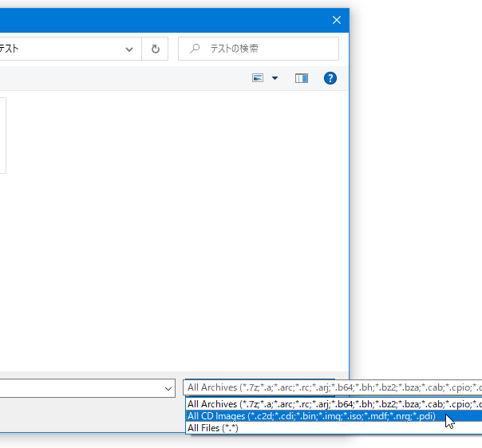The image size is (482, 448).
Task: Select All Archives option in dropdown list
Action: tap(334, 404)
